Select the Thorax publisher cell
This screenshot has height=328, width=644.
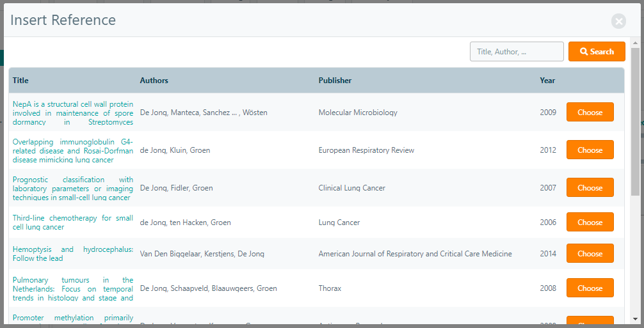(x=330, y=288)
